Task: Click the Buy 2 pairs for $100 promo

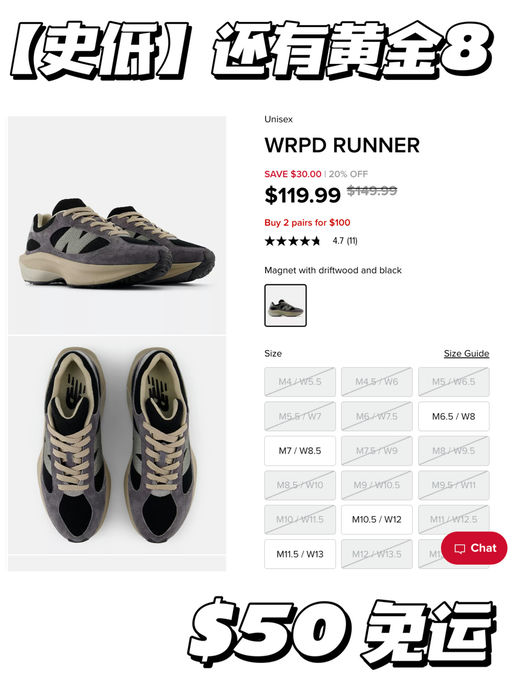Action: pos(307,223)
